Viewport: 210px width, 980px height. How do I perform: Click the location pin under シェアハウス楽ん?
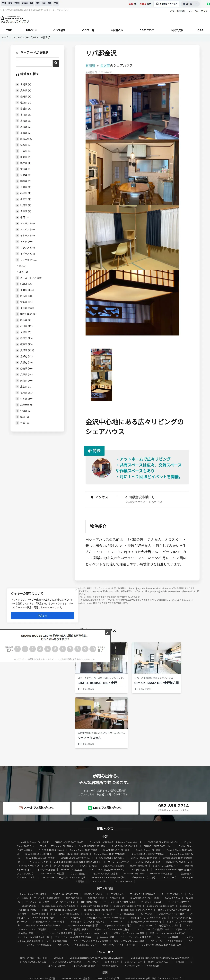tap(79, 744)
